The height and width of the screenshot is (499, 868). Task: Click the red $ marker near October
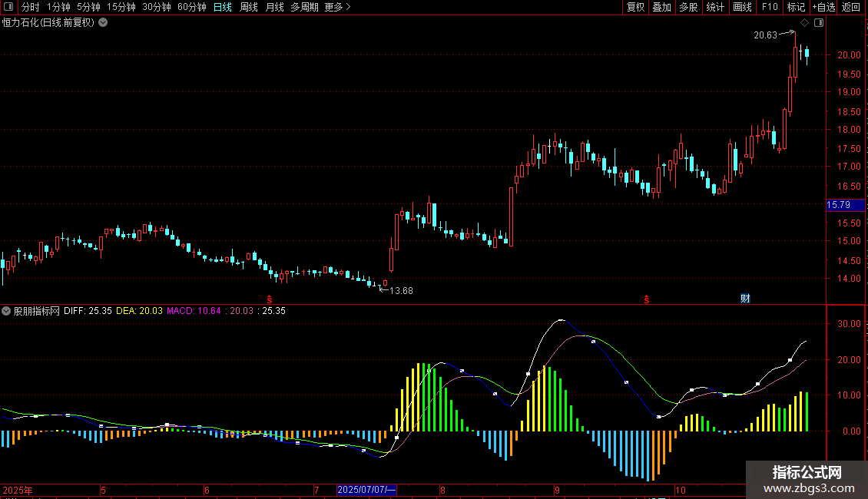point(647,299)
